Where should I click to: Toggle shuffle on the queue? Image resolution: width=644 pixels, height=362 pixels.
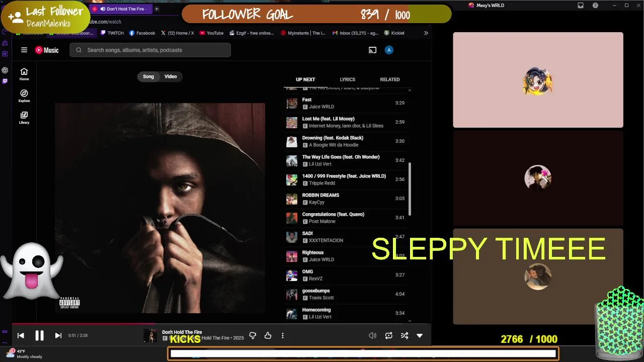coord(404,335)
